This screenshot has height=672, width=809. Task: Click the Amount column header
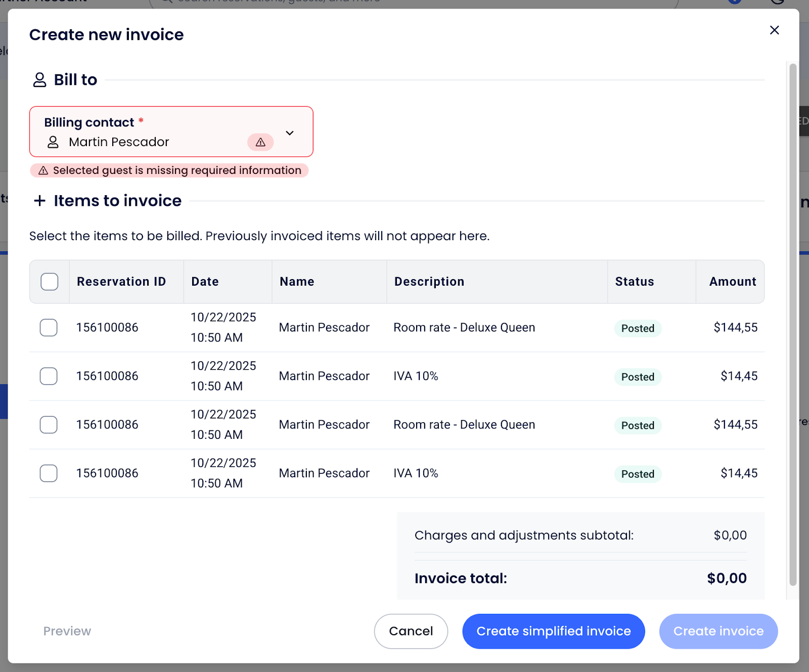click(732, 282)
